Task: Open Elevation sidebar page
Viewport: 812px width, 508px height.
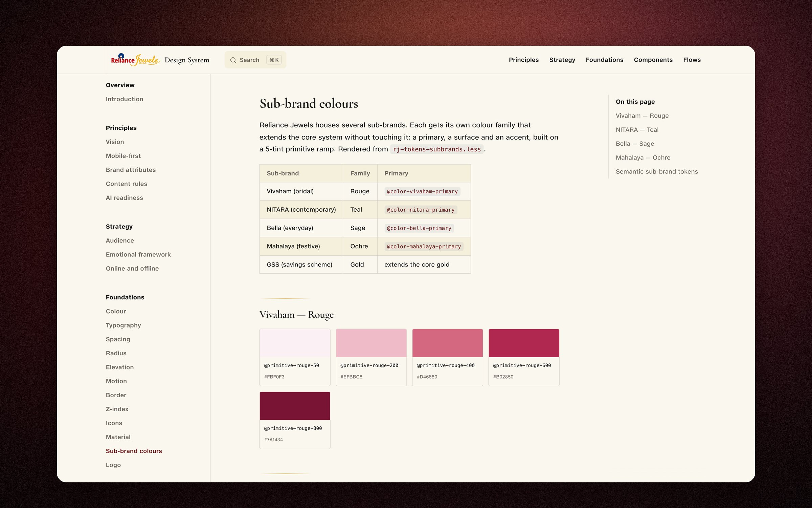Action: click(119, 367)
